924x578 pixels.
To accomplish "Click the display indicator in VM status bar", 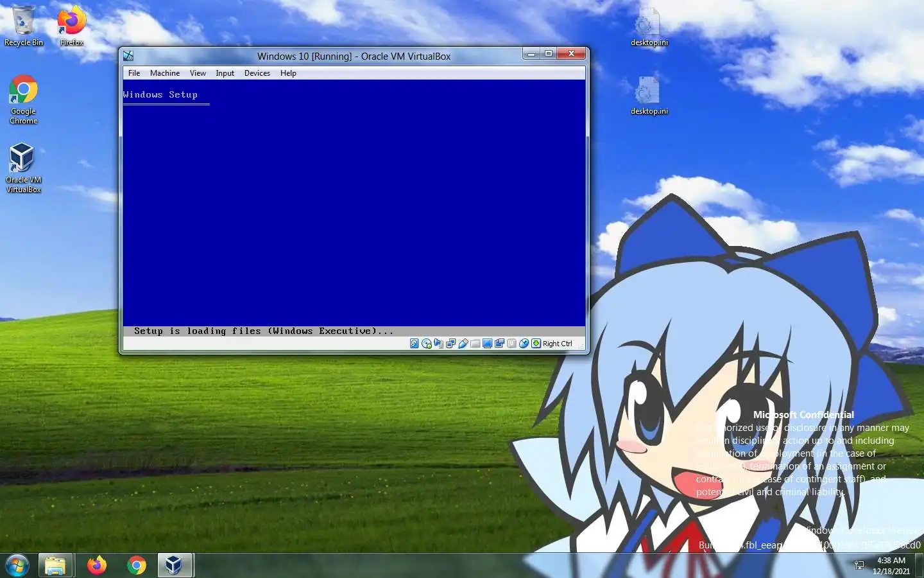I will point(487,344).
